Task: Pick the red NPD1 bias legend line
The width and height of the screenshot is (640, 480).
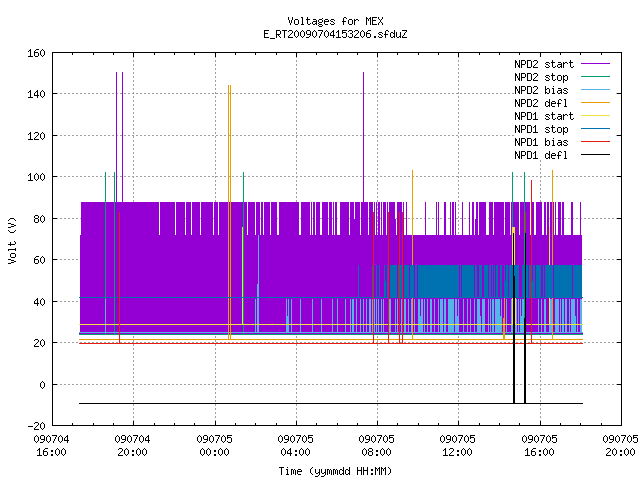Action: pyautogui.click(x=595, y=142)
